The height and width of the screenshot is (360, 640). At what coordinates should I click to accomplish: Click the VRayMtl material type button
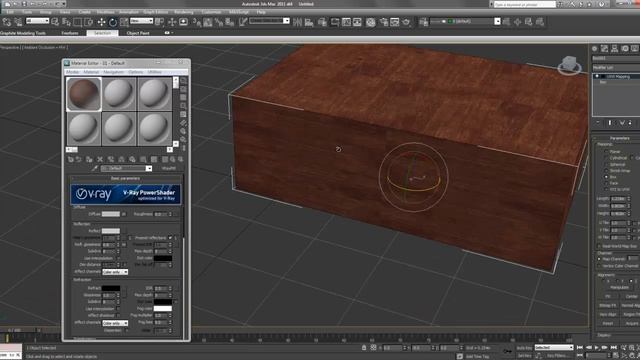(169, 168)
